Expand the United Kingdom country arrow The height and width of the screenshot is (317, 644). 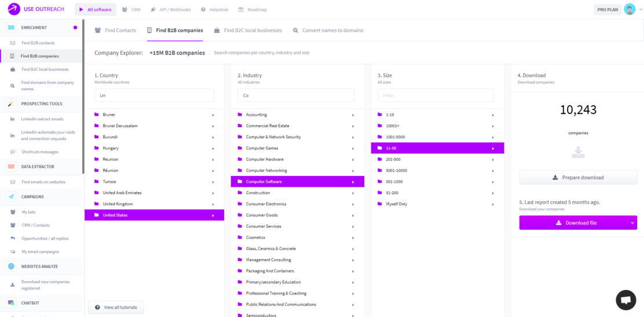click(213, 204)
